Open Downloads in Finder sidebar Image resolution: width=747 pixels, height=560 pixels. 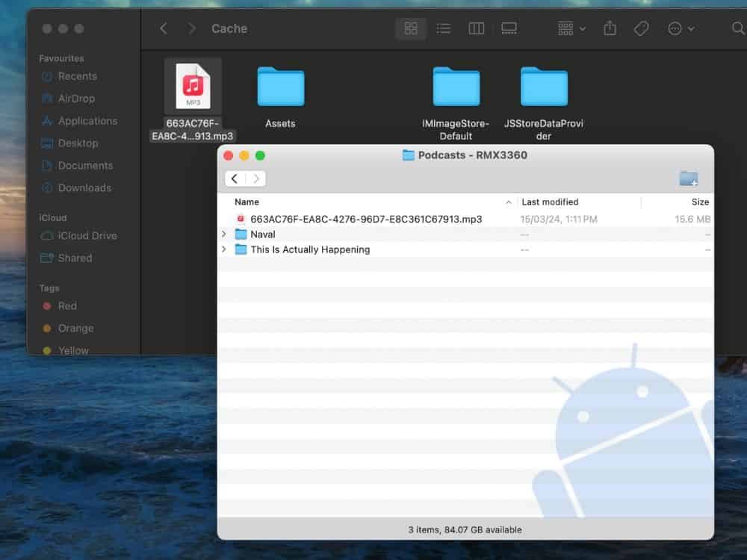[x=84, y=188]
